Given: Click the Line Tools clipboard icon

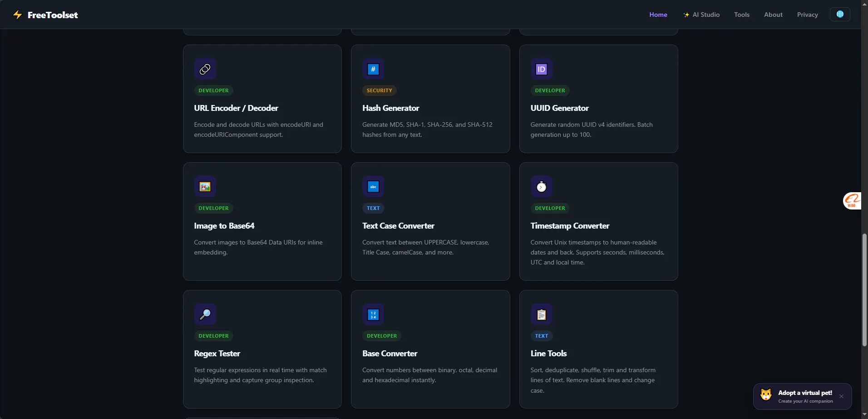Looking at the screenshot, I should coord(542,314).
